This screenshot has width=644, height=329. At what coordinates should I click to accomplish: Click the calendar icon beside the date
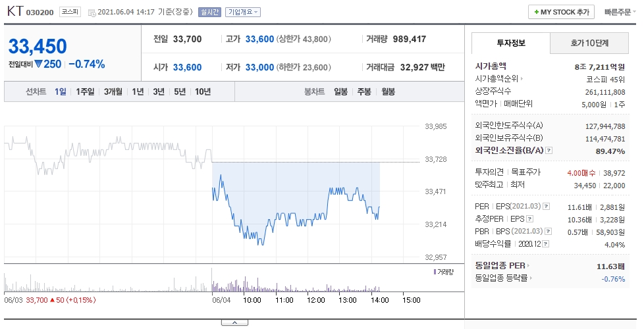[x=92, y=13]
